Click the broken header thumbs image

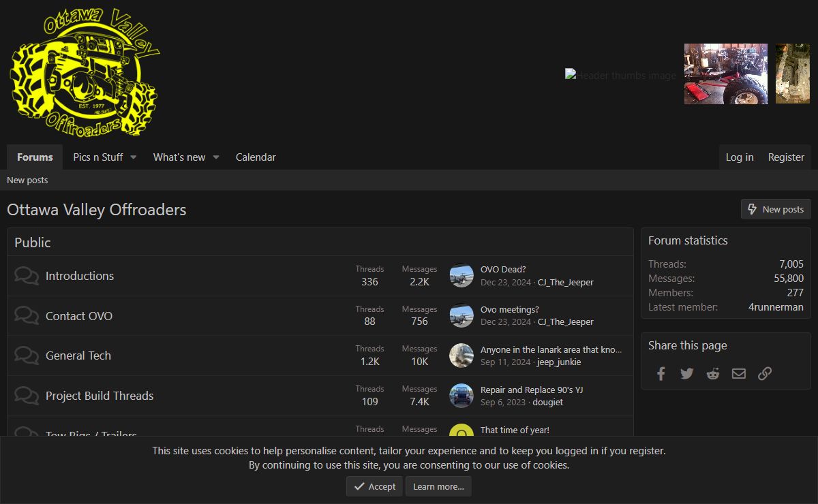[x=620, y=75]
